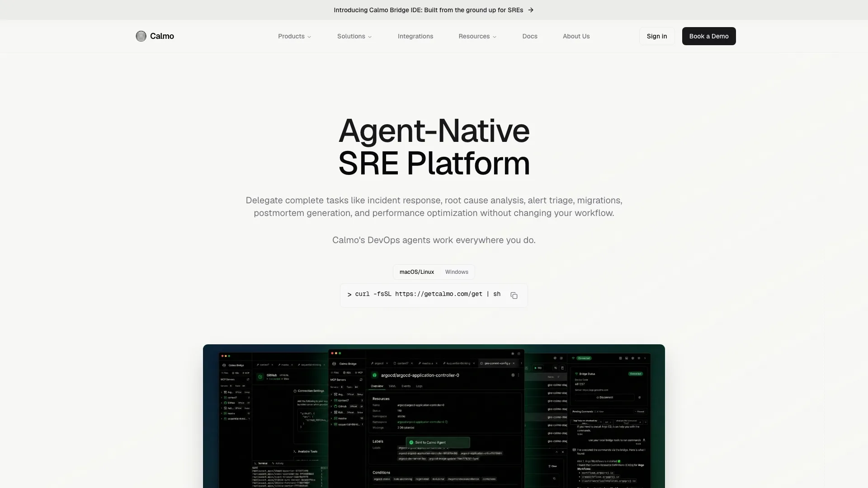
Task: Copy the curl install command
Action: (514, 296)
